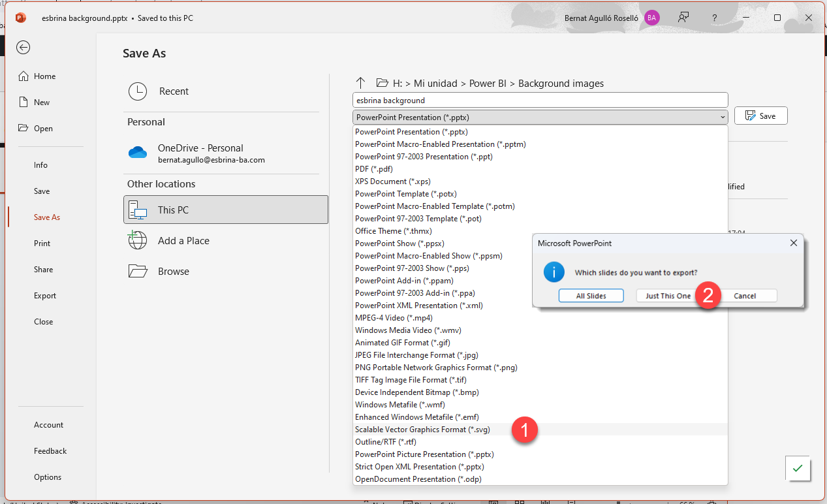
Task: Click the help question mark icon
Action: [715, 18]
